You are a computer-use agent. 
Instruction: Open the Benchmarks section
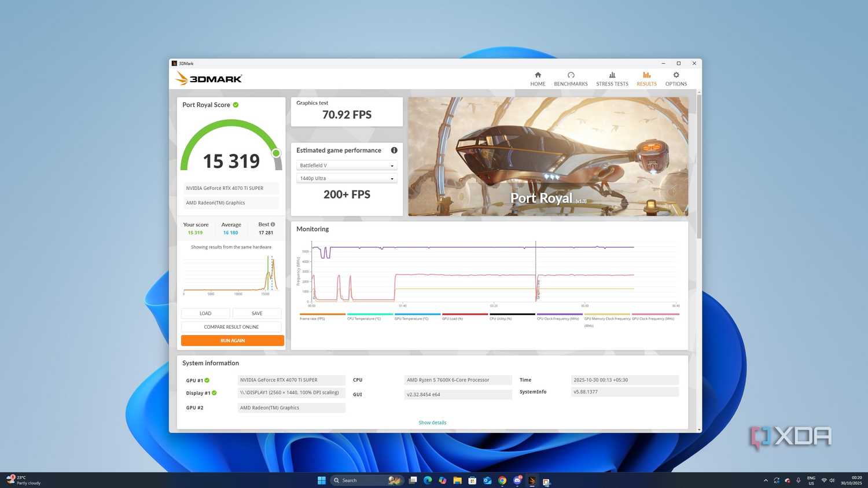[571, 79]
